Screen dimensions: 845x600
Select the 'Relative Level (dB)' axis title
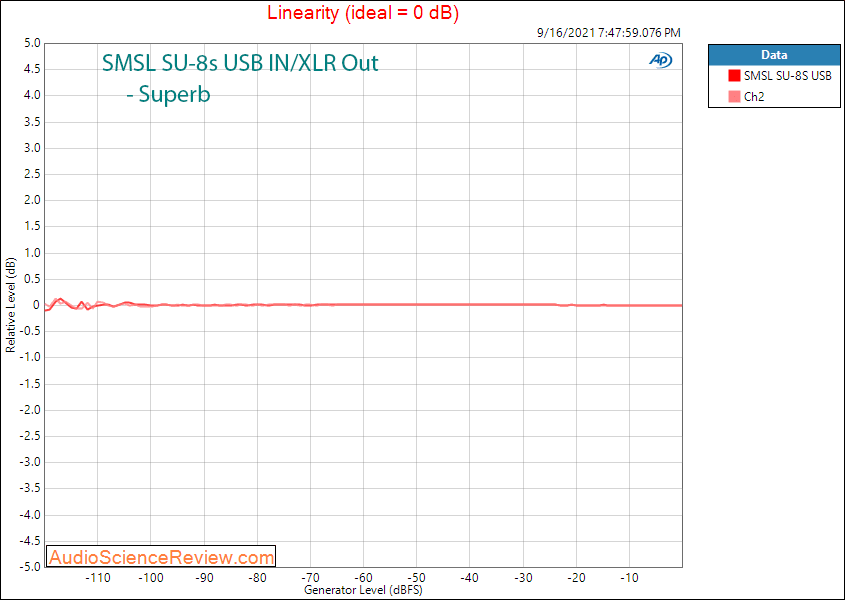(11, 305)
